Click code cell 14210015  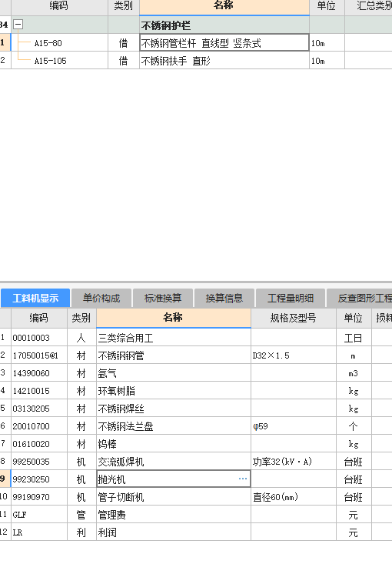39,391
